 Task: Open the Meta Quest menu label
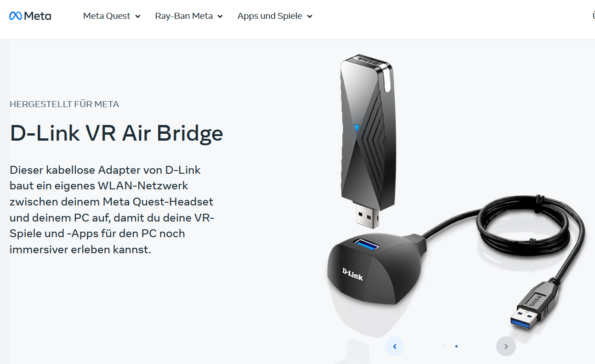[107, 16]
